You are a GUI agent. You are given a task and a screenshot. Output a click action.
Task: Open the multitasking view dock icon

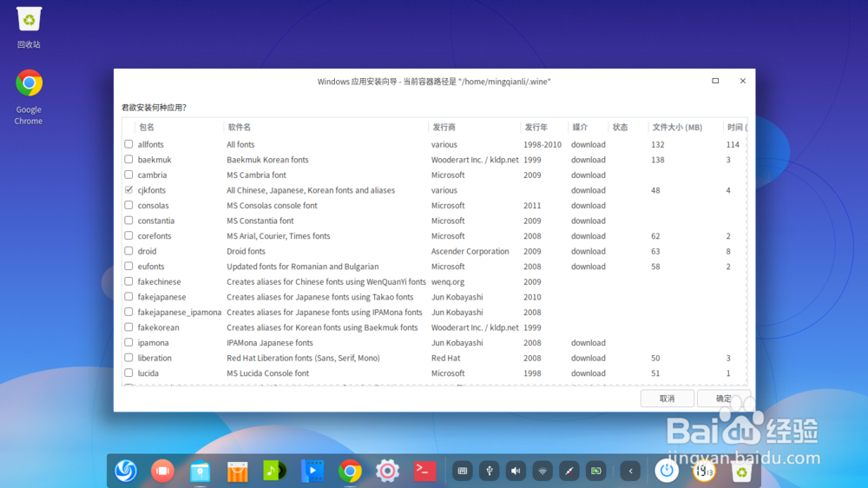pyautogui.click(x=163, y=471)
